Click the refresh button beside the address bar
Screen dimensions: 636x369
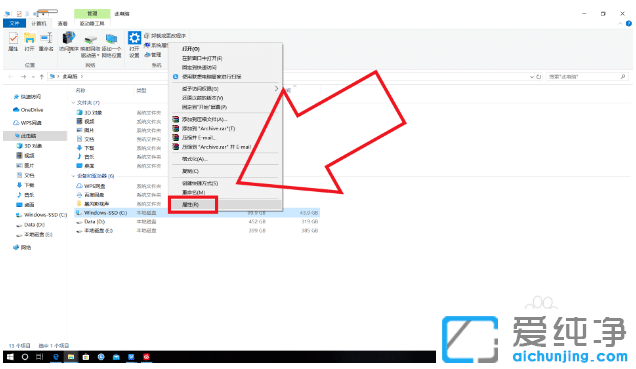point(539,77)
